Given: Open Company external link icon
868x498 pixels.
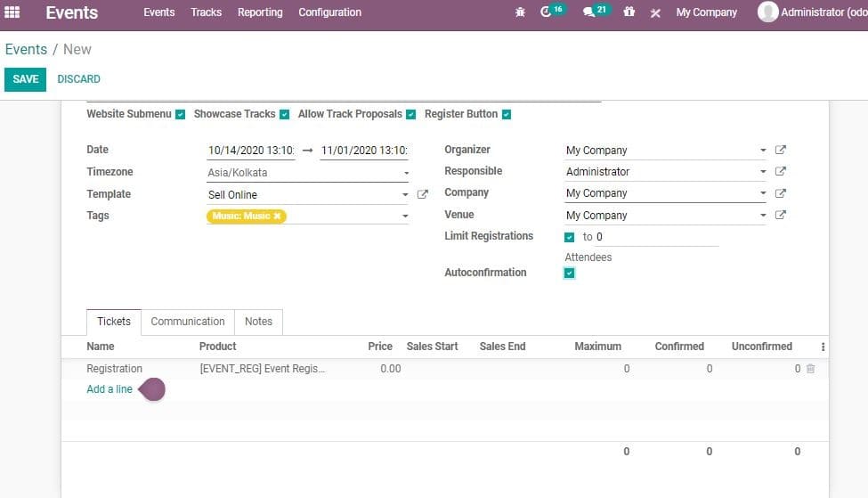Looking at the screenshot, I should [781, 193].
